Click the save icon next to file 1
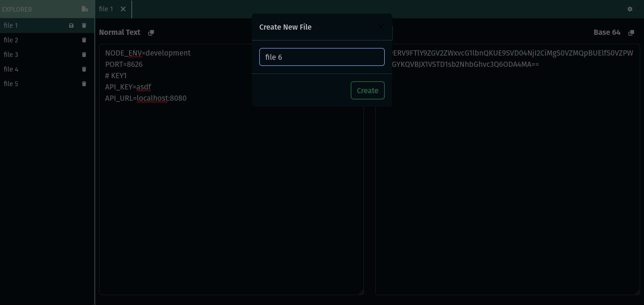The height and width of the screenshot is (305, 644). tap(72, 25)
